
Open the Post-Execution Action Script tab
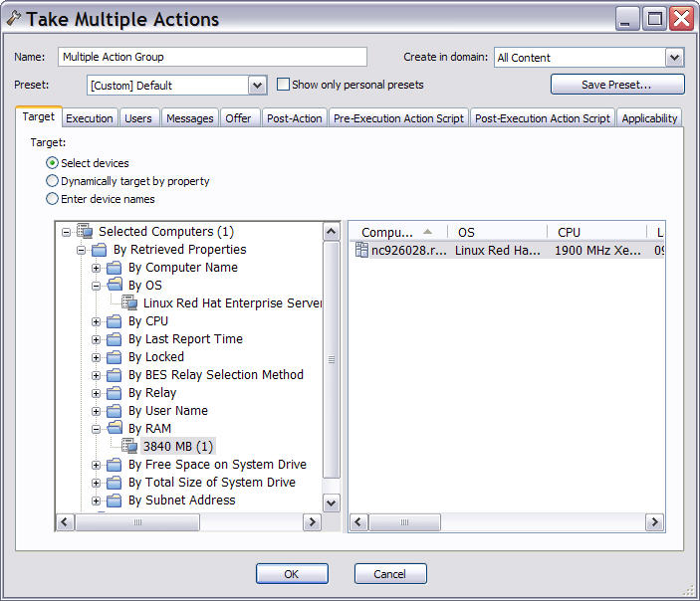tap(543, 118)
